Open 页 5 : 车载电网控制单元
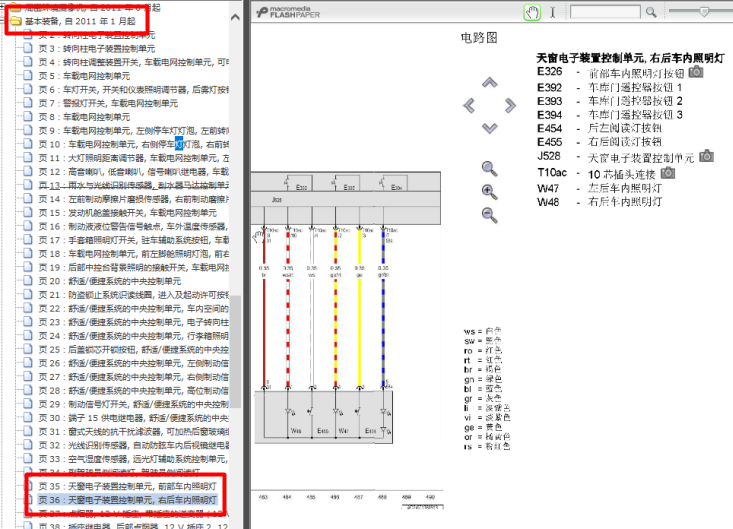 [x=84, y=76]
